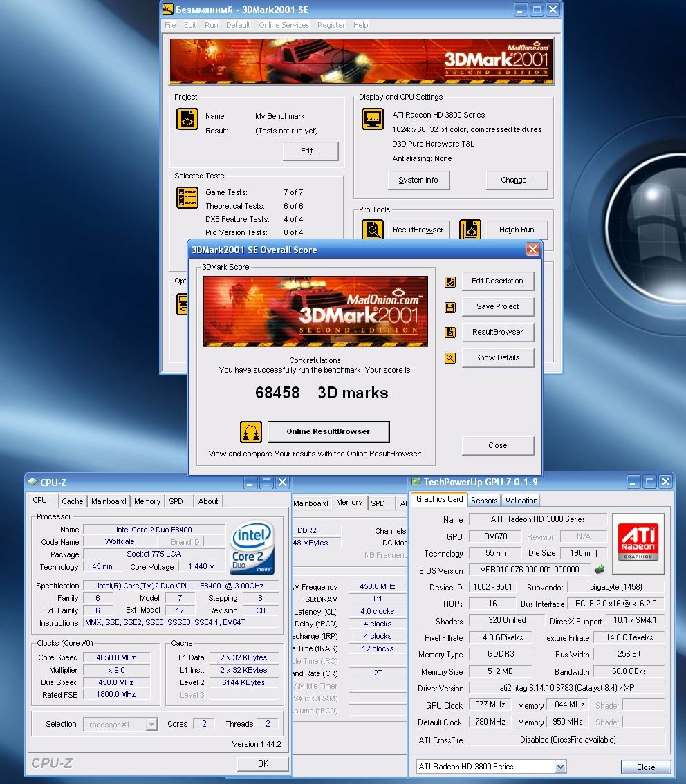Click the Core Speed 4050.0 MHz field
This screenshot has width=686, height=784.
coord(116,657)
